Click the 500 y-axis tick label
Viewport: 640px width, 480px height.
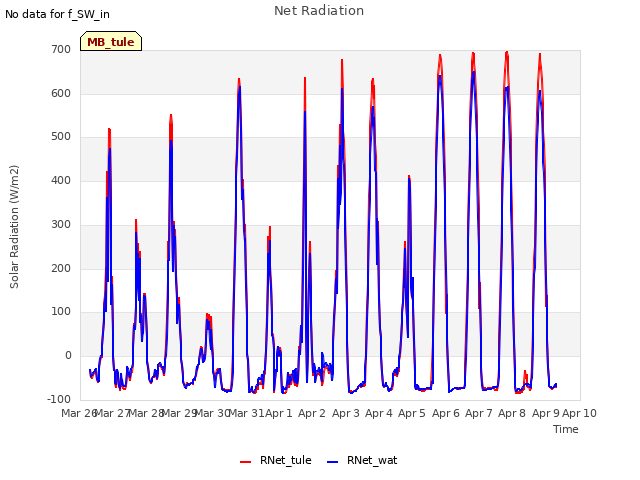[x=61, y=137]
